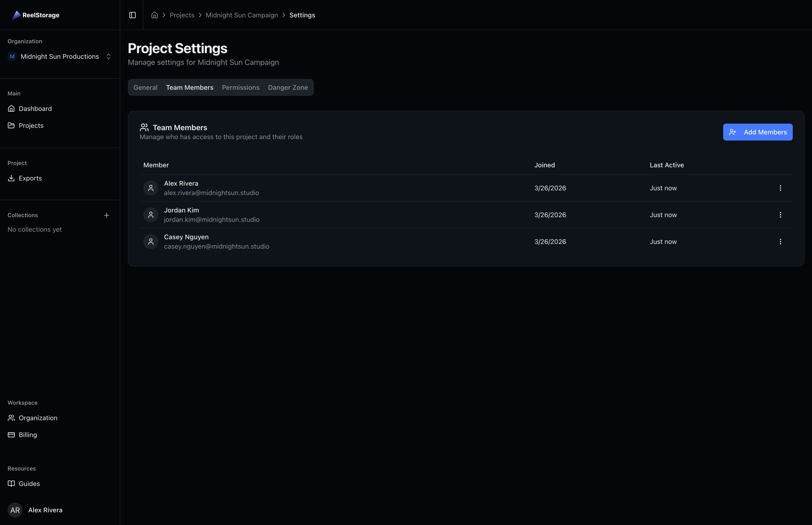Click Jordan Kim's avatar in the member list
This screenshot has width=812, height=525.
point(151,214)
